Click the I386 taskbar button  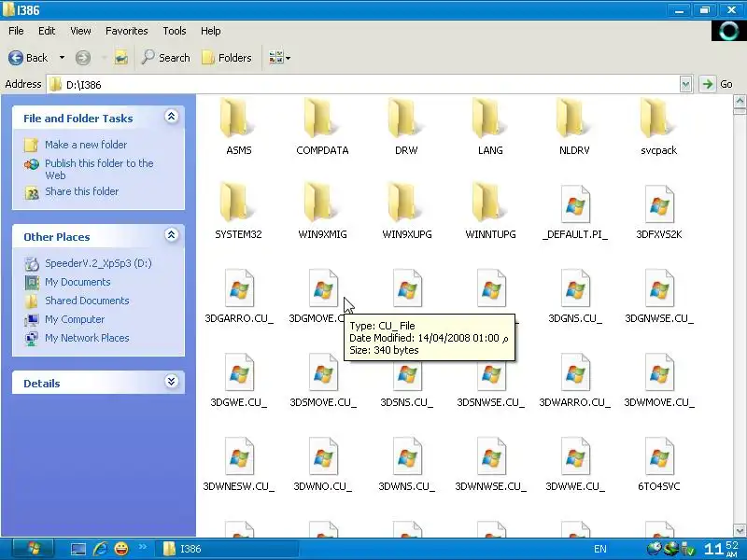(228, 549)
